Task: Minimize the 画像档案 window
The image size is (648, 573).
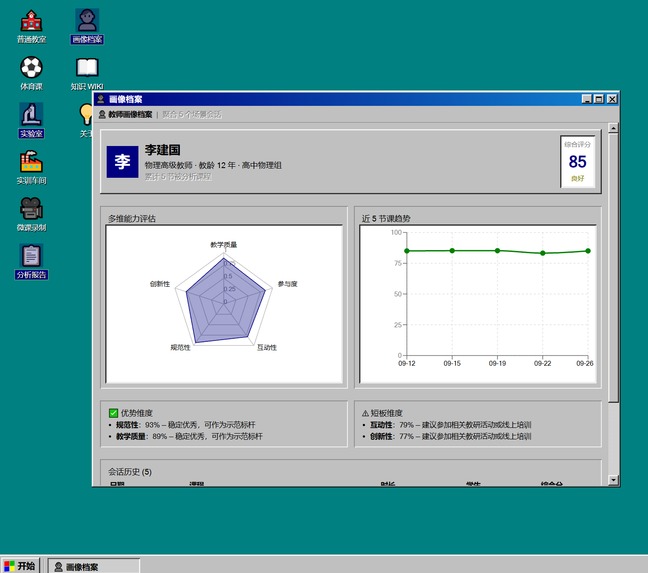Action: (586, 99)
